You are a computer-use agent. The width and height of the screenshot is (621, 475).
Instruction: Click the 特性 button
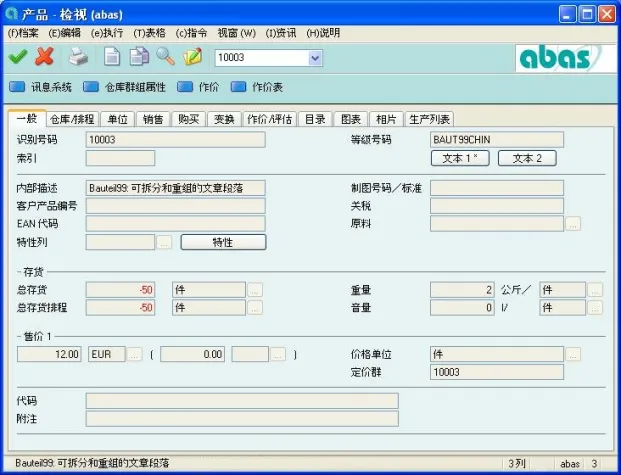[222, 242]
